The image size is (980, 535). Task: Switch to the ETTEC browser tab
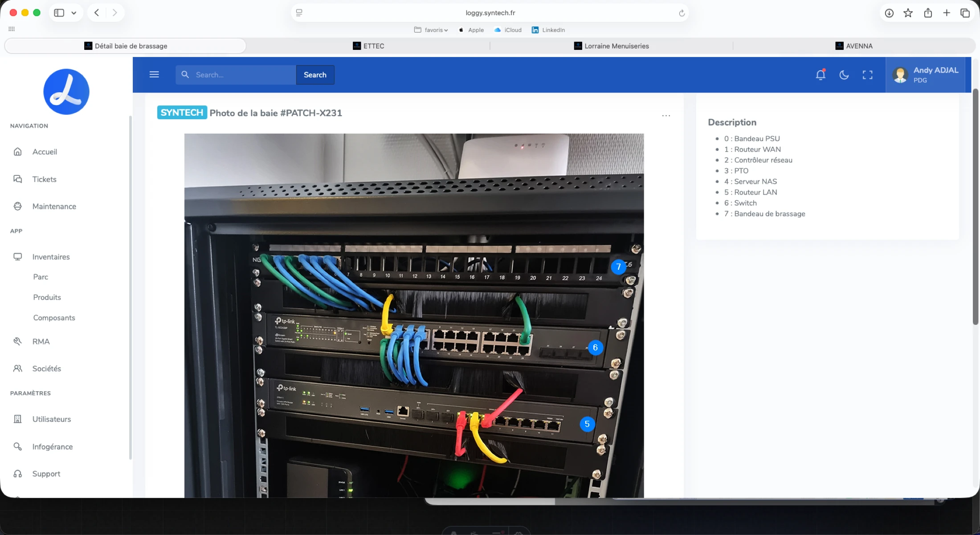(368, 46)
